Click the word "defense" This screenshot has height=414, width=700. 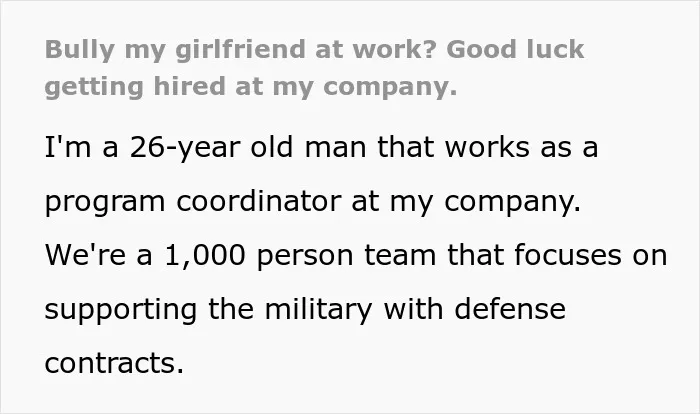click(510, 309)
